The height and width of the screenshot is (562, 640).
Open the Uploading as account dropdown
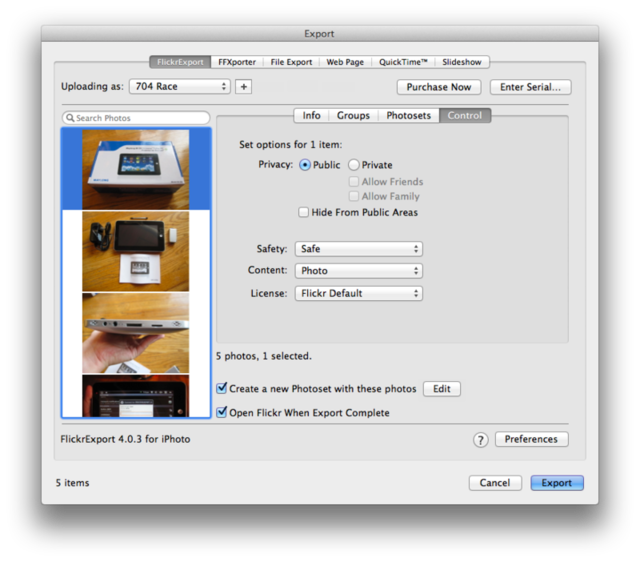(180, 87)
